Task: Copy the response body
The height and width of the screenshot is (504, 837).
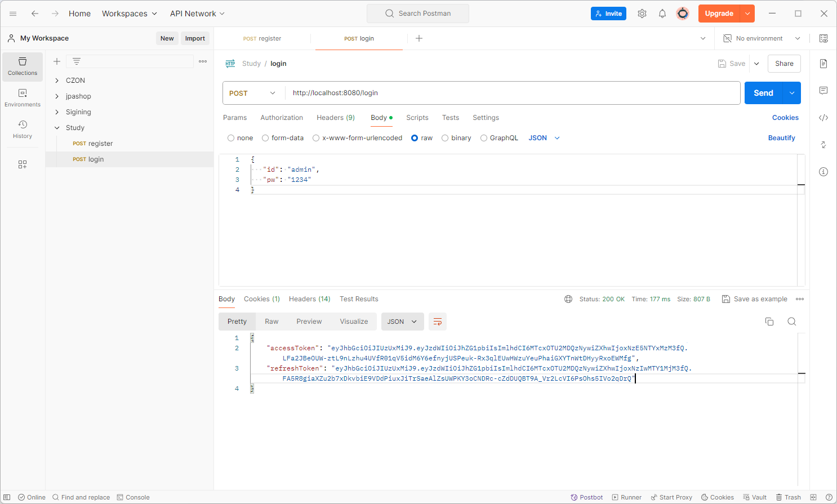Action: 769,322
